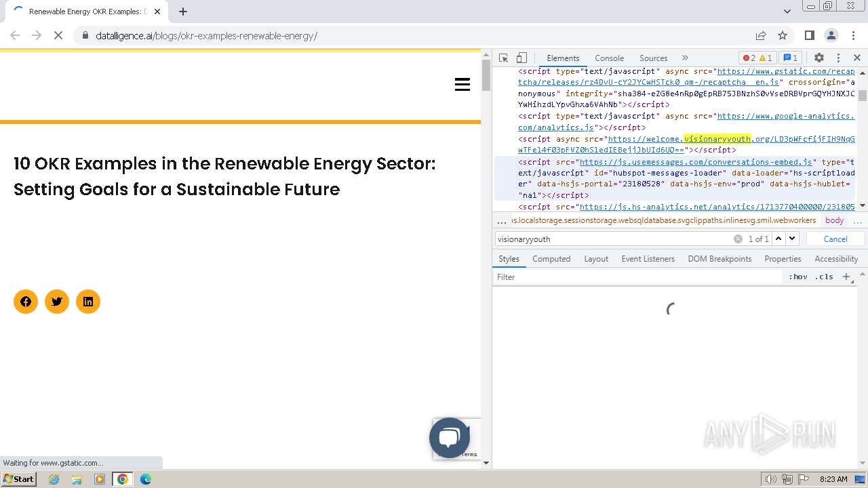Expand the left breadcrumb ellipsis
The image size is (868, 488).
(502, 221)
